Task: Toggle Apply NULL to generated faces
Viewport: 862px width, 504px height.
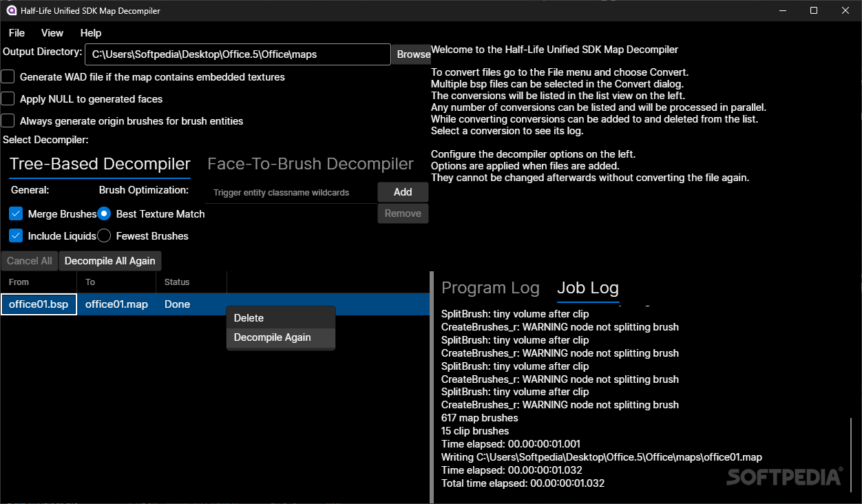Action: (x=8, y=98)
